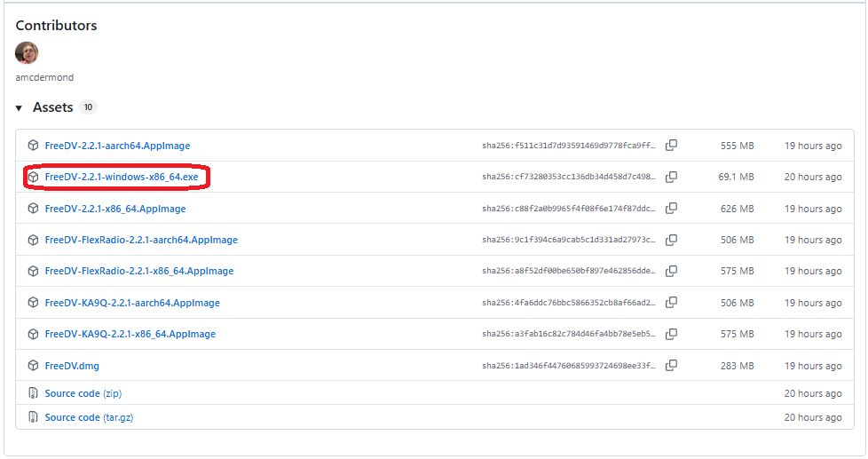Download FreeDV-2.2.1-windows-x86_64.exe installer

pos(122,178)
